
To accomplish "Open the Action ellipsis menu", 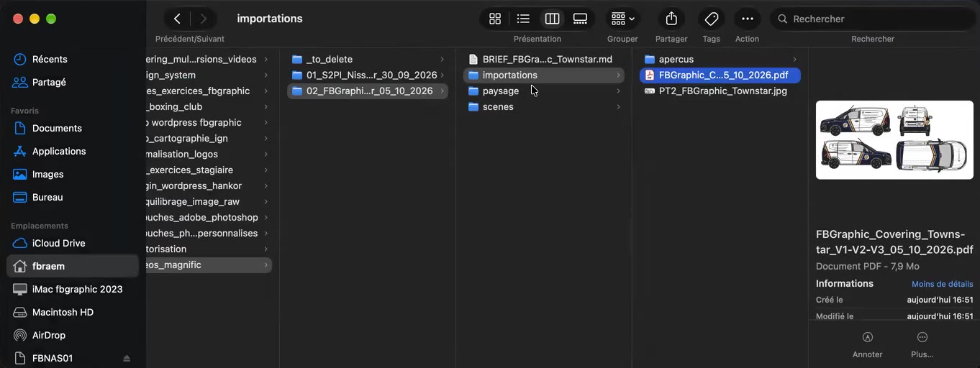I will coord(747,19).
